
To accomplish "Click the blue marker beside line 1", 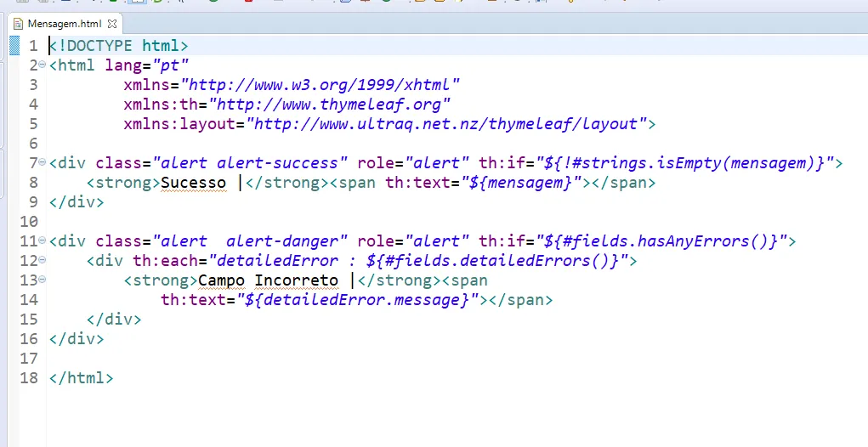I will pyautogui.click(x=15, y=45).
